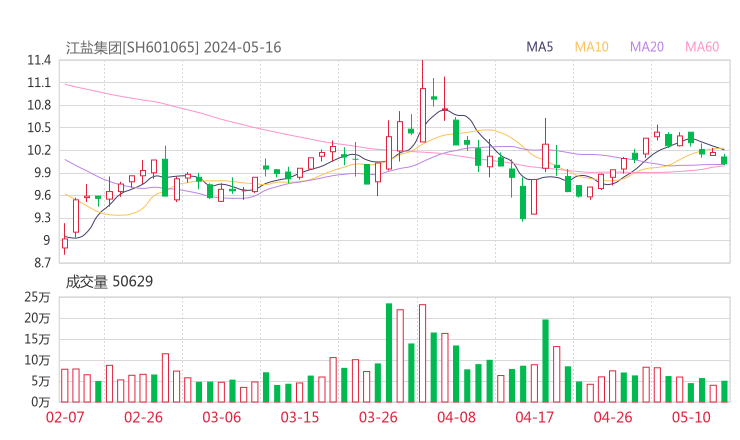740x440 pixels.
Task: Click the 03-26 date axis label
Action: point(378,417)
